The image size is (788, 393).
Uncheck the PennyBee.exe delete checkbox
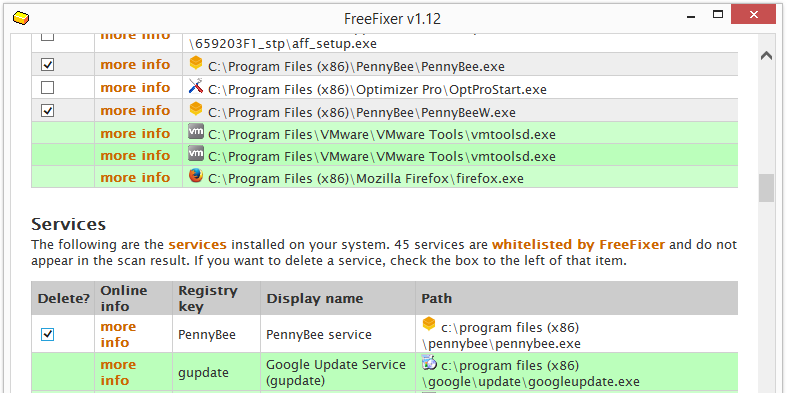click(47, 65)
